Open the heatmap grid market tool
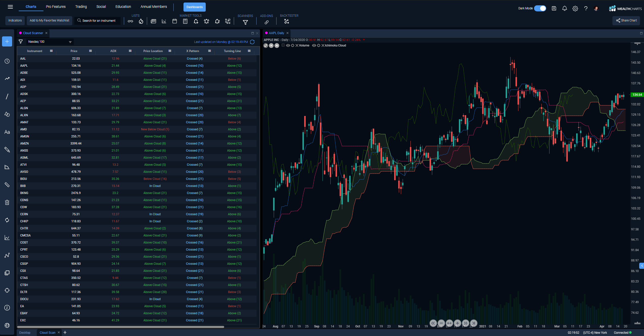The image size is (644, 336). [x=228, y=21]
